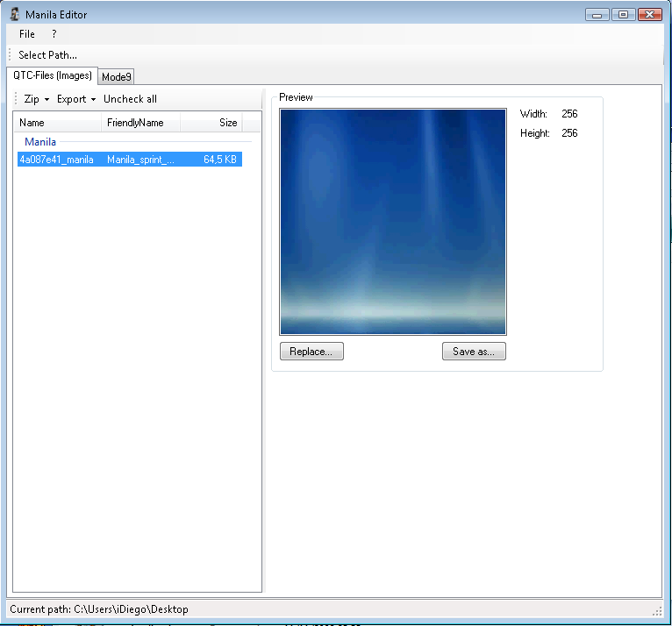Image resolution: width=672 pixels, height=626 pixels.
Task: Click Select Path in the toolbar
Action: (47, 55)
